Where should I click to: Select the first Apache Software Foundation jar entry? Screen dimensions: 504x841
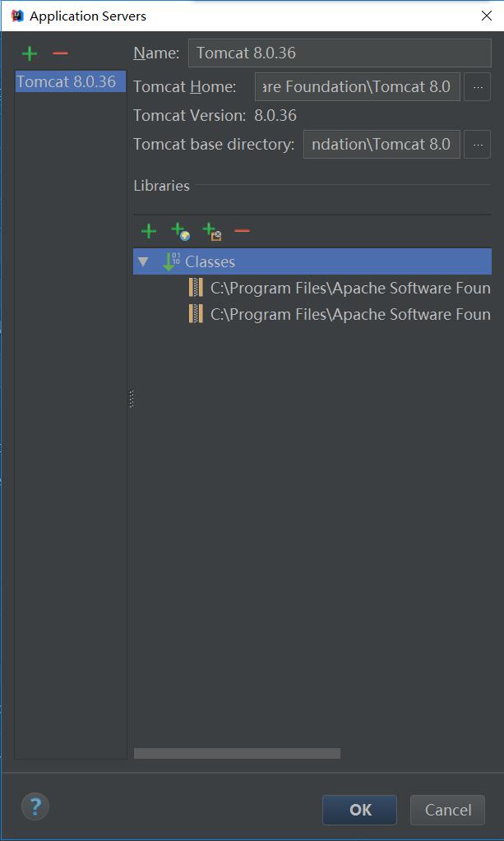coord(340,288)
